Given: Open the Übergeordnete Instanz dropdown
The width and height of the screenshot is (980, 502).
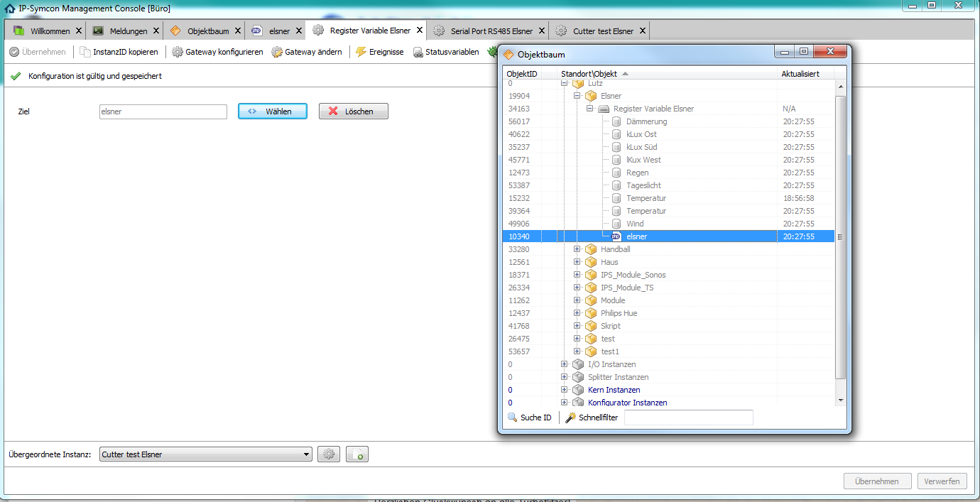Looking at the screenshot, I should click(x=306, y=454).
